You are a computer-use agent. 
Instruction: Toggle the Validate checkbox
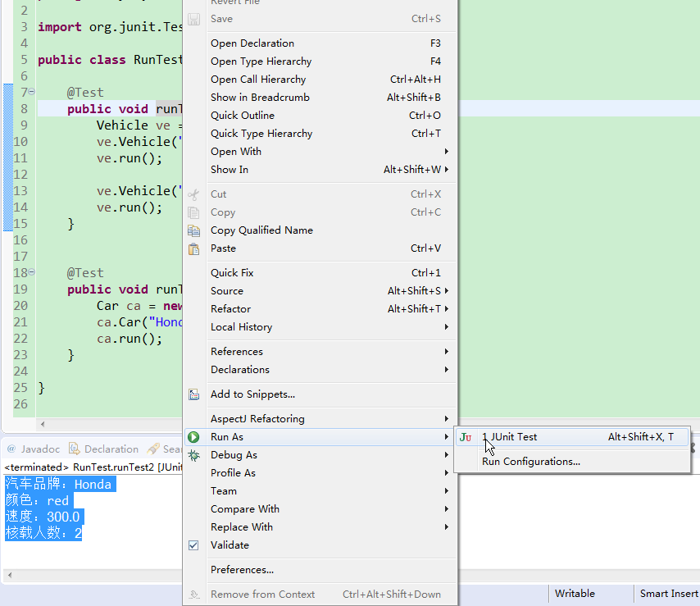point(193,545)
